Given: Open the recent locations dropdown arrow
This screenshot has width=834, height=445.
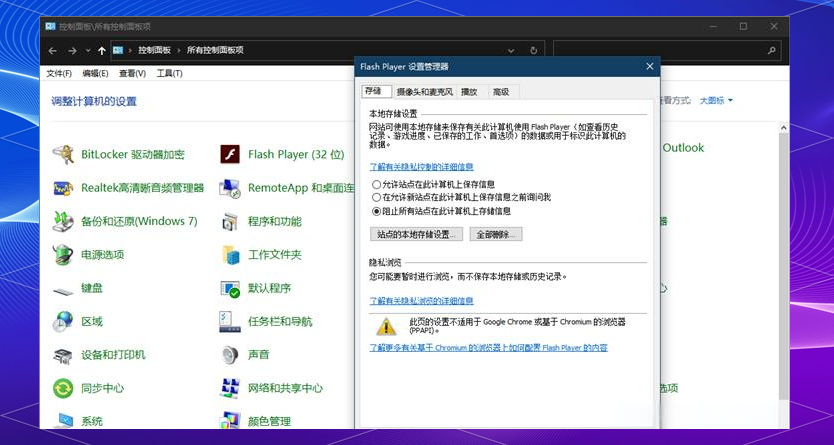Looking at the screenshot, I should (x=88, y=51).
